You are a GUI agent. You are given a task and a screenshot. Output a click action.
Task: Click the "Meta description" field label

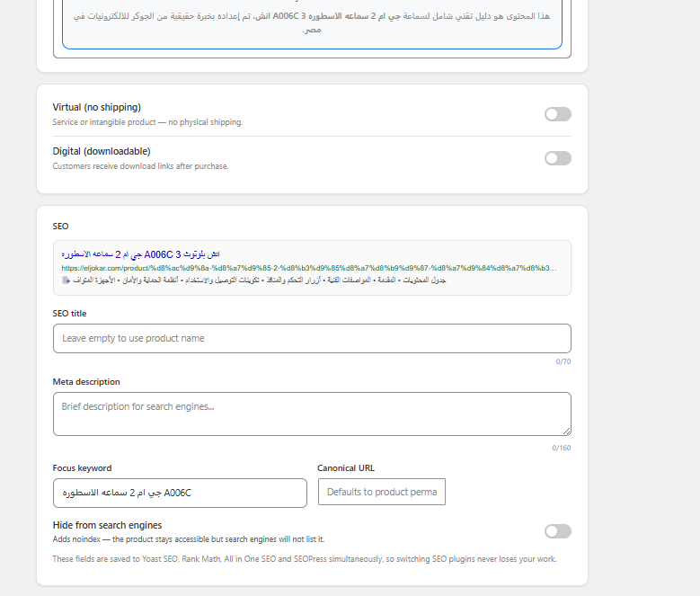point(86,382)
